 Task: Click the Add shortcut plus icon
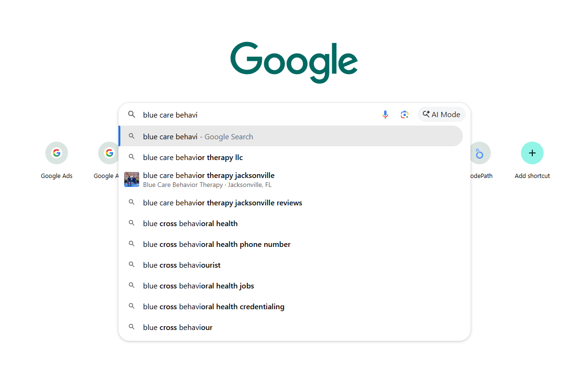click(532, 153)
